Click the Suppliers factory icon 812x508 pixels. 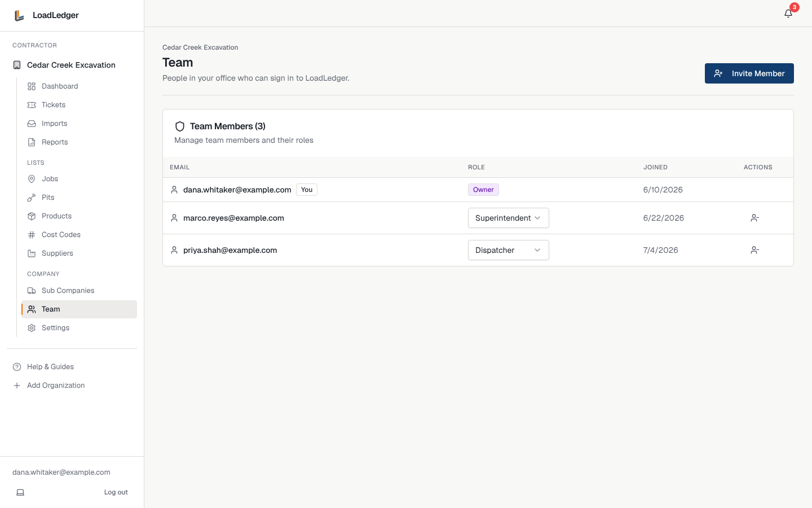click(x=32, y=253)
